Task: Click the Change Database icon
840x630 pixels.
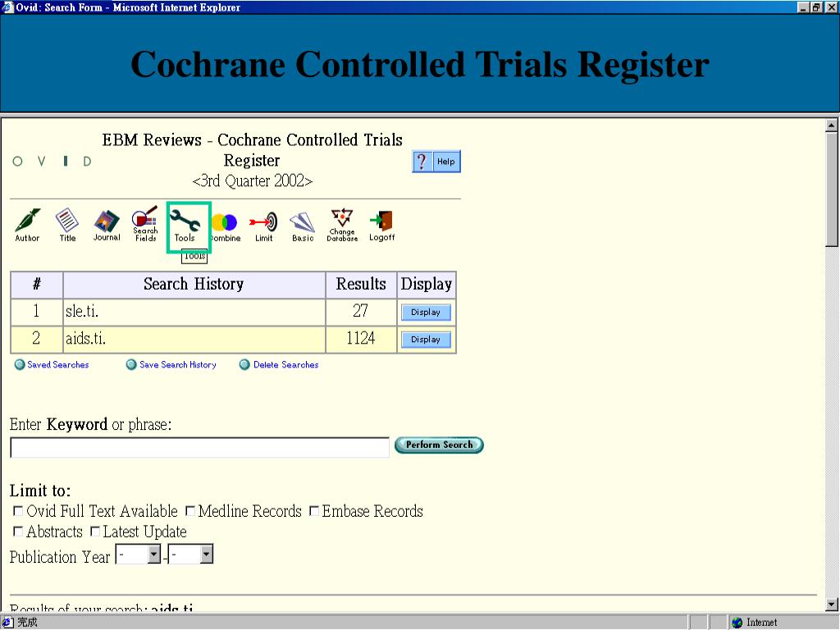Action: 342,225
